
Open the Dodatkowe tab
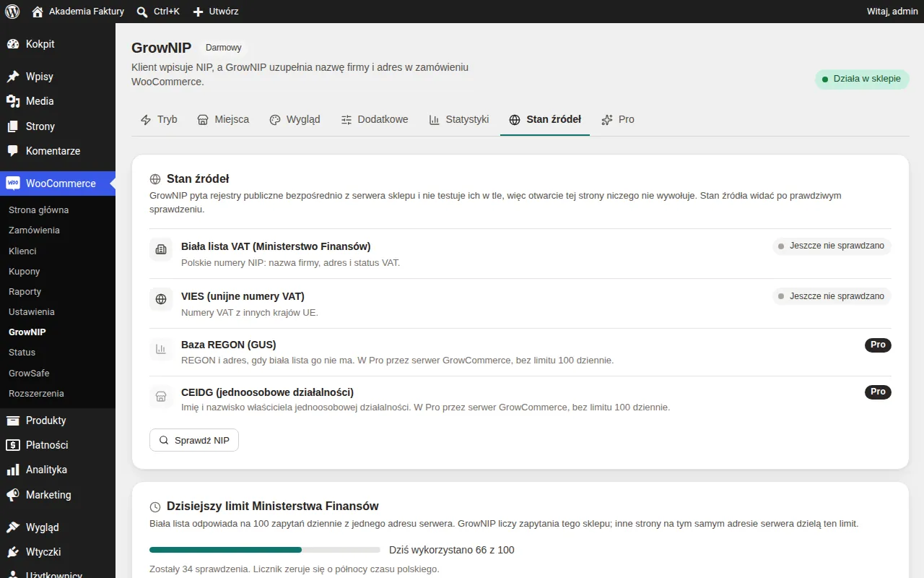click(x=375, y=119)
